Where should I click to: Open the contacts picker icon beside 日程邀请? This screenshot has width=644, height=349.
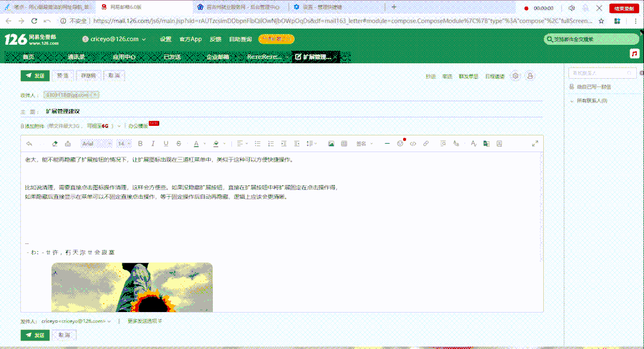(x=530, y=76)
